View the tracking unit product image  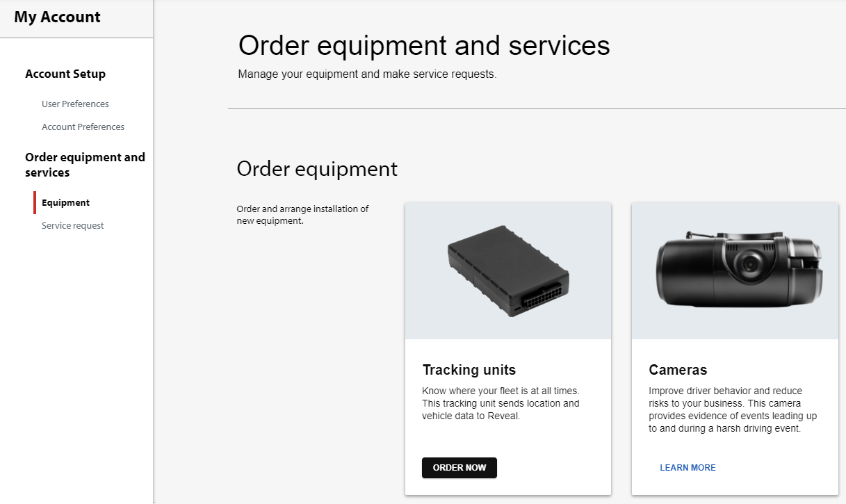507,270
